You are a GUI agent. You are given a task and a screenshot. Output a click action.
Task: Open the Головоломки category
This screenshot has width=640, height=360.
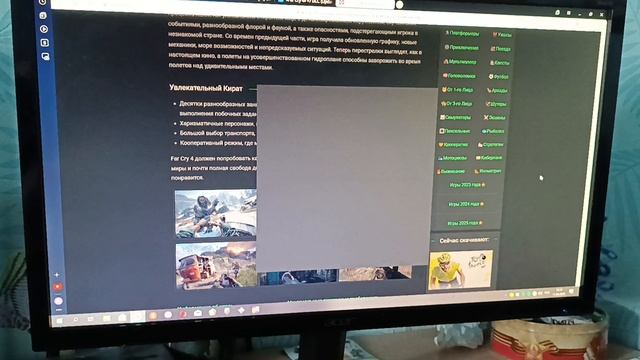(459, 76)
